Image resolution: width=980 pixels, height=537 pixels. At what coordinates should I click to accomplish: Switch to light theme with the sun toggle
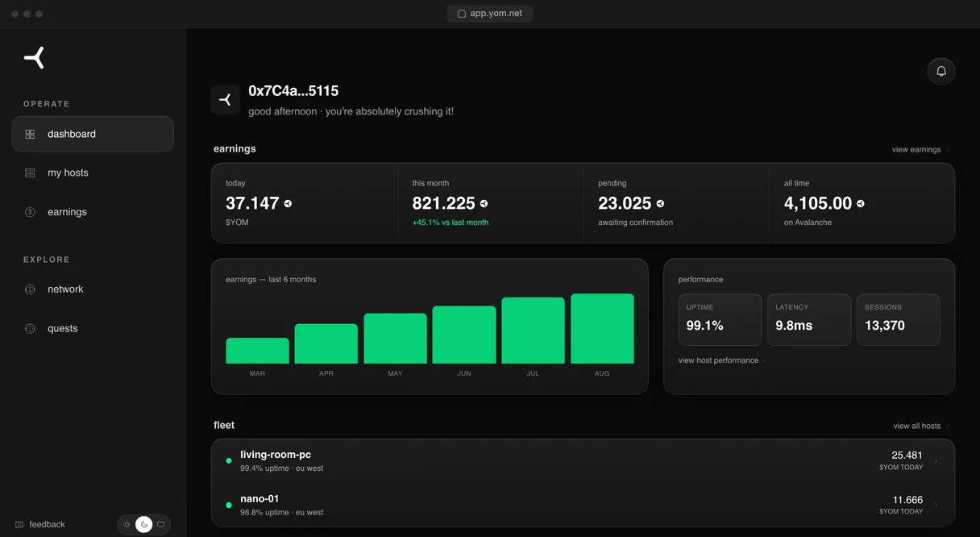(127, 524)
